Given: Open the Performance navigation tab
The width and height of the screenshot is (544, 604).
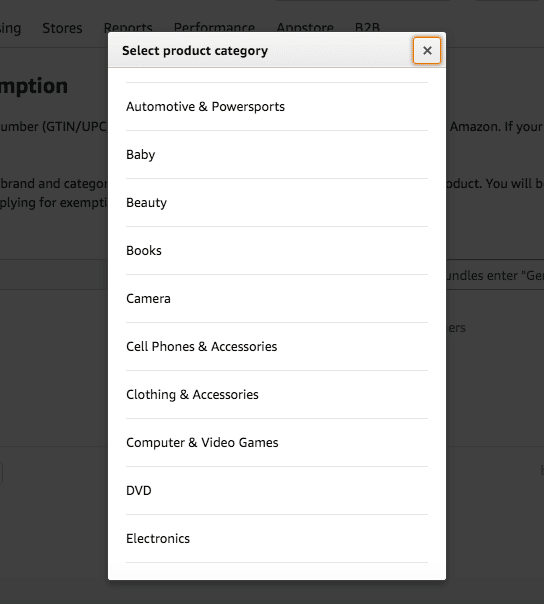Looking at the screenshot, I should (x=214, y=27).
